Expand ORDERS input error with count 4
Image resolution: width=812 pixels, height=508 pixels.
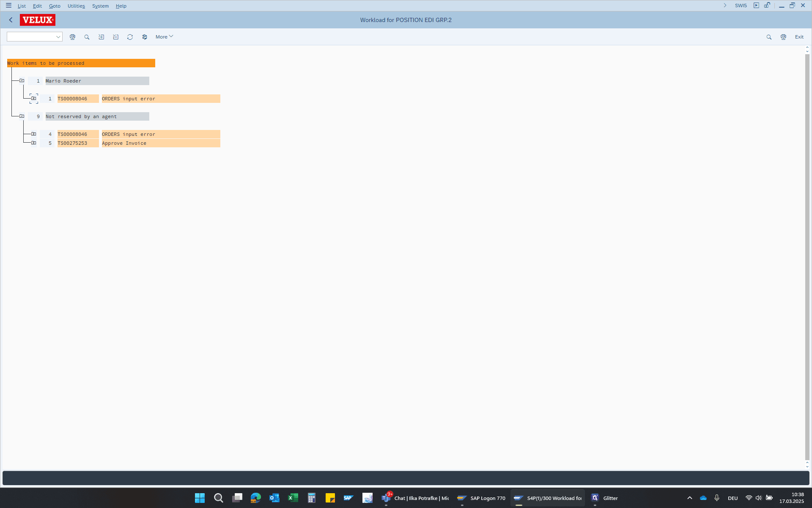(33, 134)
